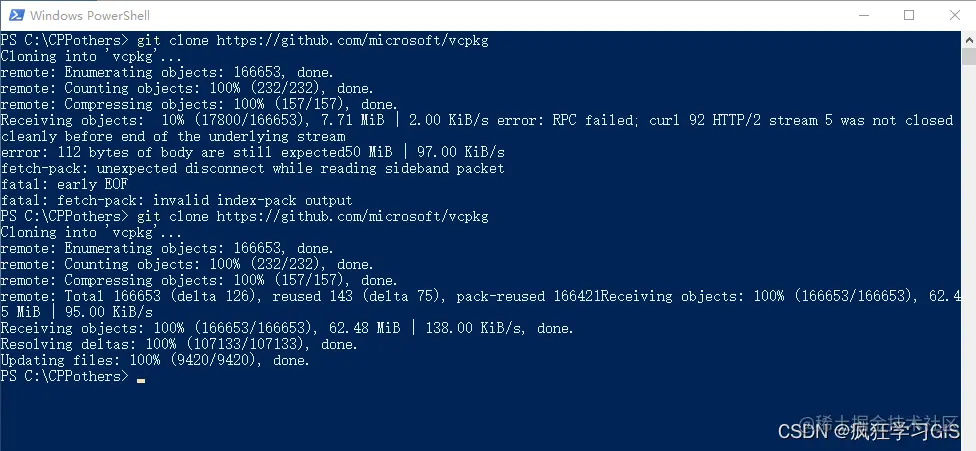Select the 'fatal: early EOF' line

[64, 184]
